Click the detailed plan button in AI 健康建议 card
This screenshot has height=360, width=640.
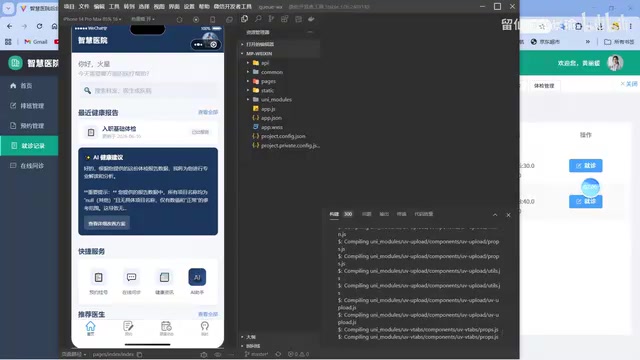pos(107,224)
